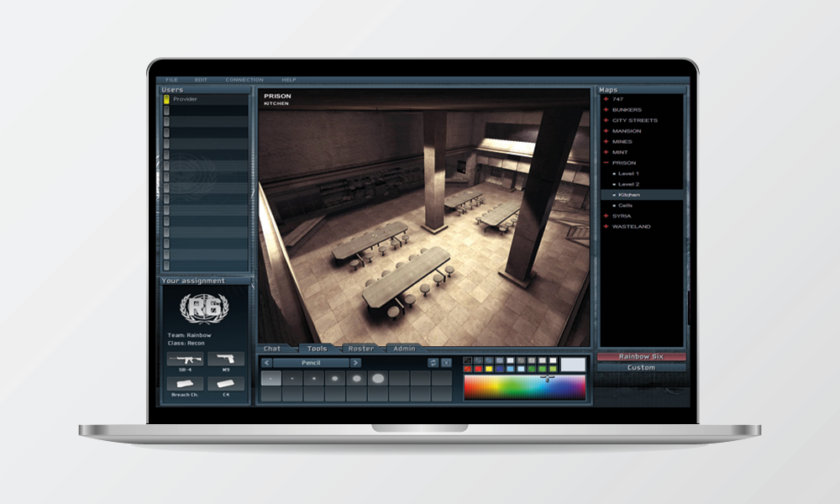Viewport: 840px width, 504px height.
Task: Click the X clear icon in Tools panel
Action: pyautogui.click(x=446, y=363)
